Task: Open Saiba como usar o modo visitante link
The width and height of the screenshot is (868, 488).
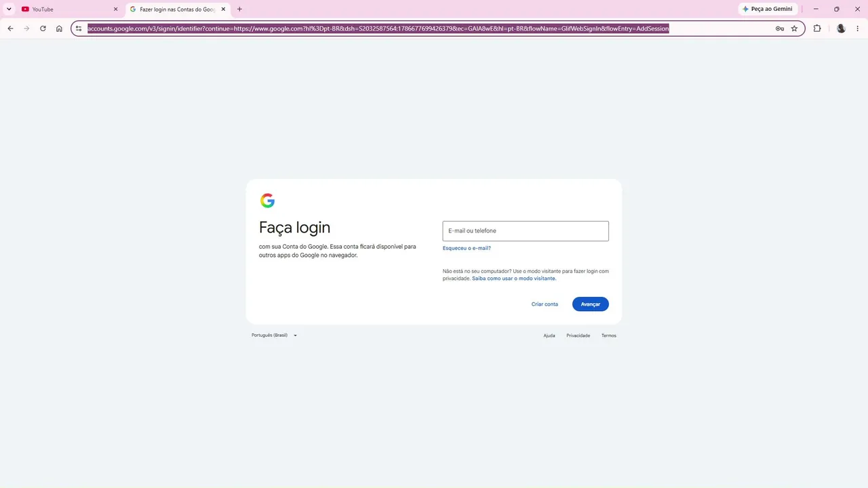Action: coord(514,279)
